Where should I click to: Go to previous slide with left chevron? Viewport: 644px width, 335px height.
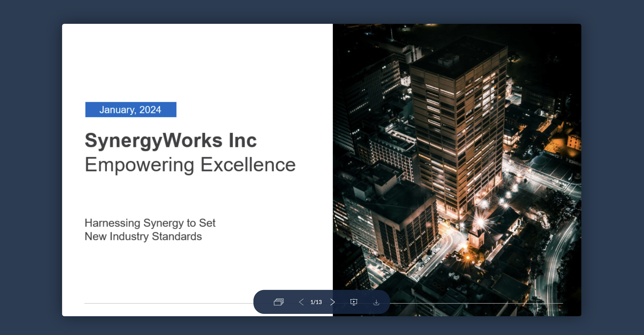pyautogui.click(x=301, y=302)
